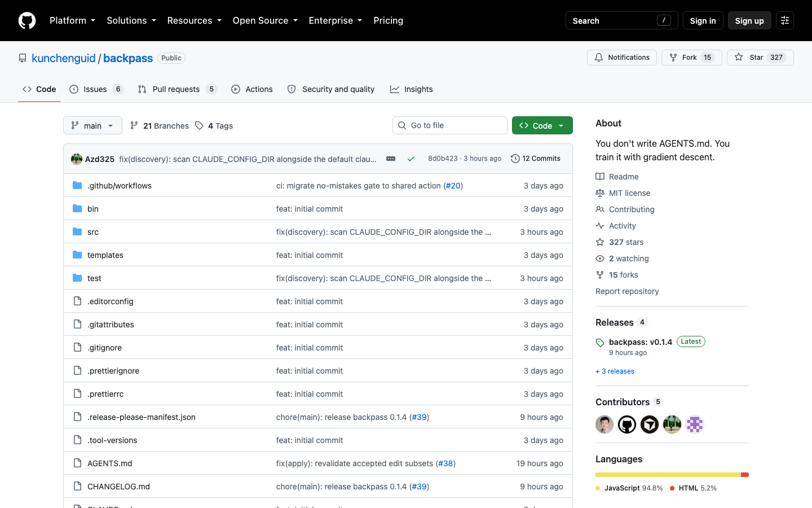Click the top Search box

tap(622, 20)
